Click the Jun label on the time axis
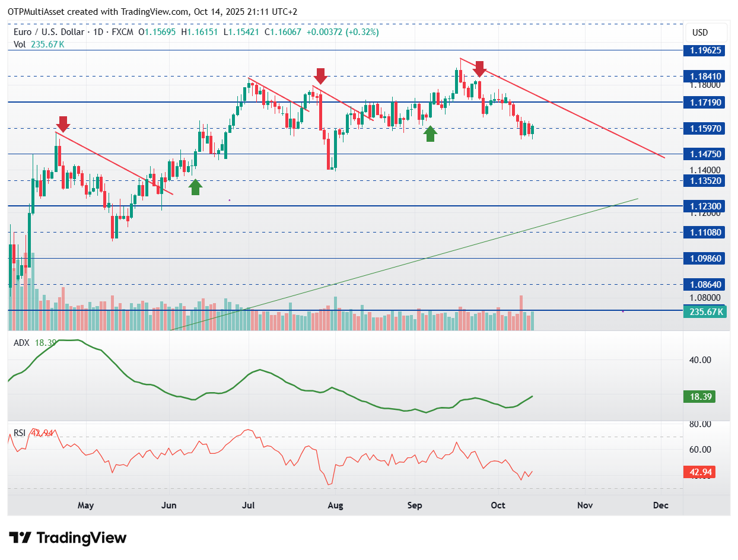 pyautogui.click(x=170, y=505)
